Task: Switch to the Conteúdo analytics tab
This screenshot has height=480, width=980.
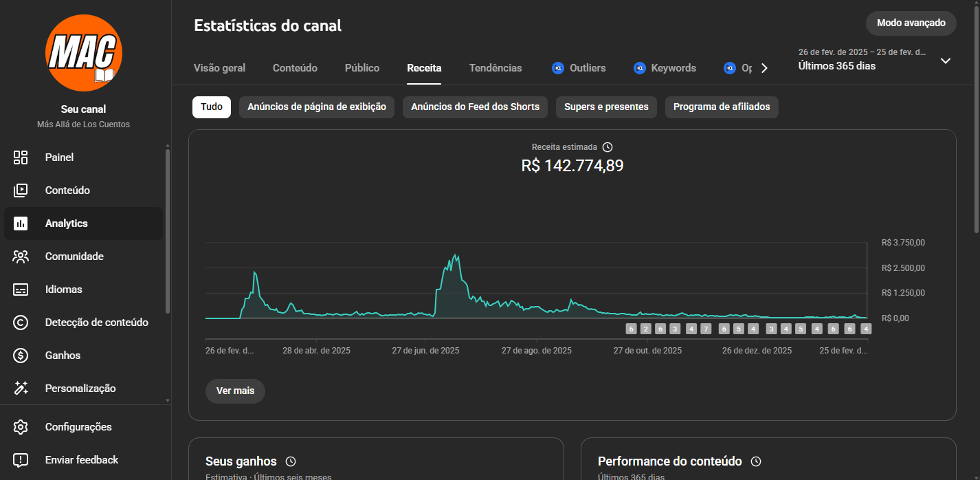Action: click(295, 68)
